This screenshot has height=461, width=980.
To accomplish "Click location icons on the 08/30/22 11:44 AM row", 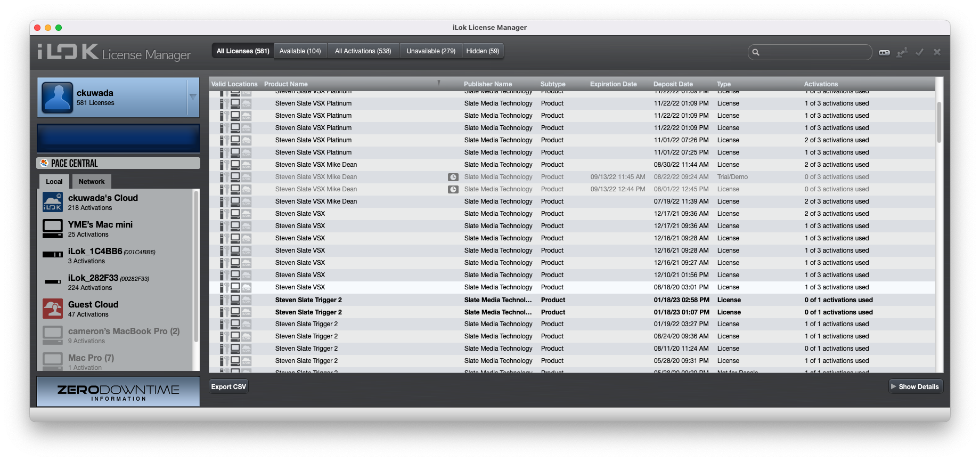I will tap(235, 165).
